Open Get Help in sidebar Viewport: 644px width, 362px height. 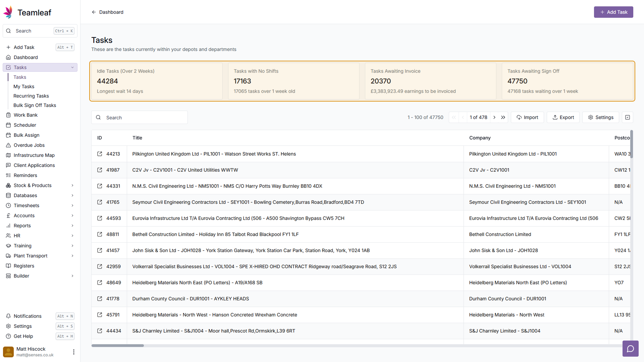pyautogui.click(x=40, y=336)
